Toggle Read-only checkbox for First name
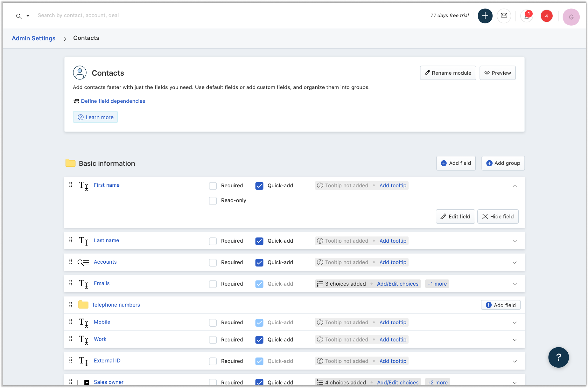 click(x=213, y=200)
